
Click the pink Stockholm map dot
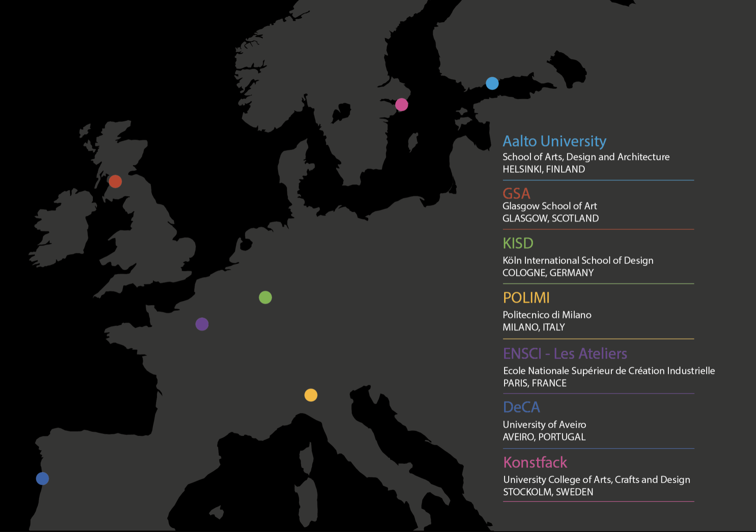coord(401,105)
